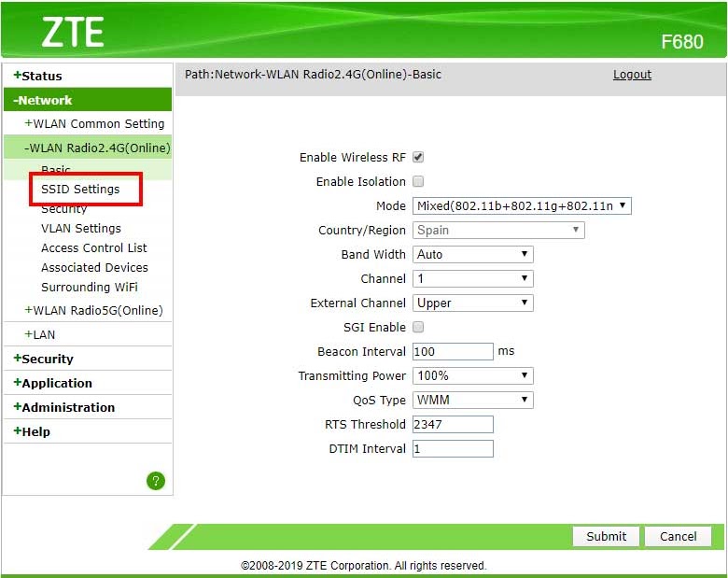728x578 pixels.
Task: Expand WLAN Radio5G(Online) submenu
Action: coord(93,310)
